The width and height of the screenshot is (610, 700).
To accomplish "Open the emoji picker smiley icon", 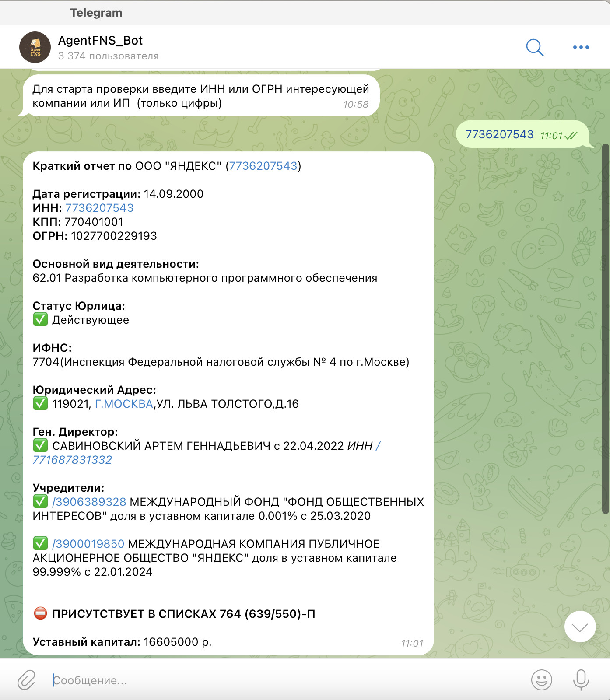I will click(x=542, y=680).
